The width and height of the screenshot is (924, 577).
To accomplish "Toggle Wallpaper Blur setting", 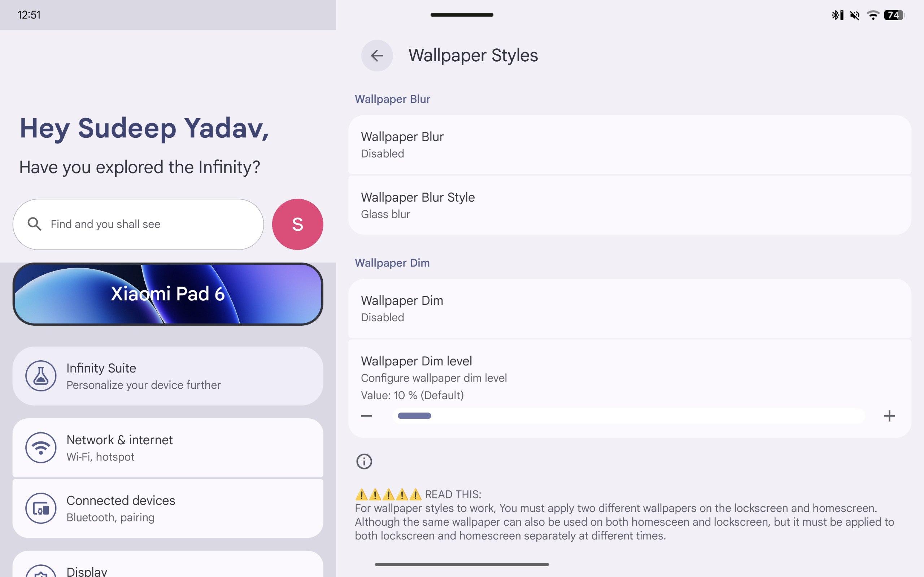I will [x=629, y=145].
